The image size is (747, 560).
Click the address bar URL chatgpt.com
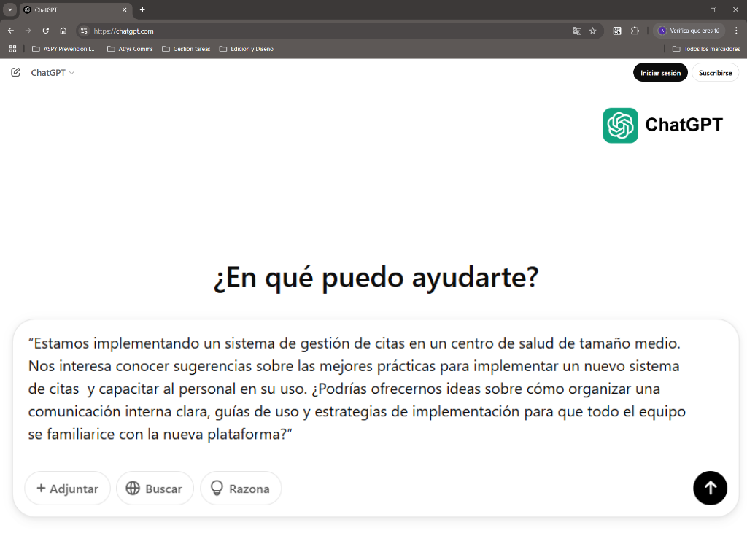[x=123, y=31]
